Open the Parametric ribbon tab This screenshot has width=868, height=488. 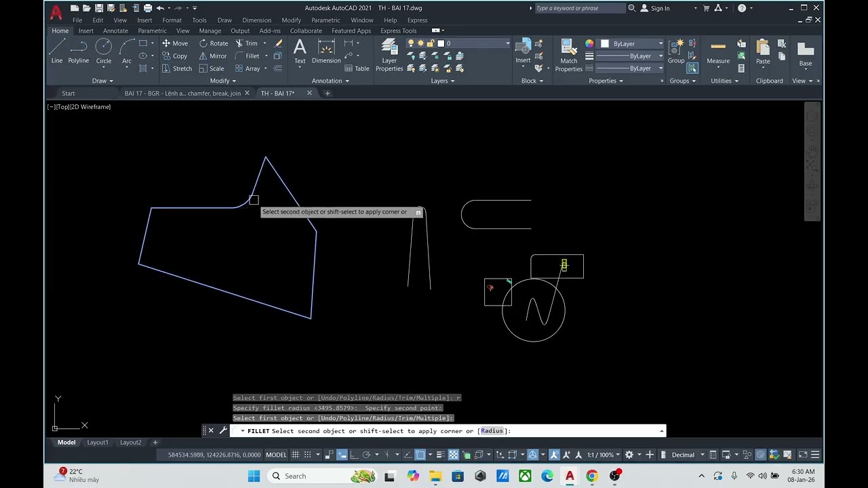point(152,30)
